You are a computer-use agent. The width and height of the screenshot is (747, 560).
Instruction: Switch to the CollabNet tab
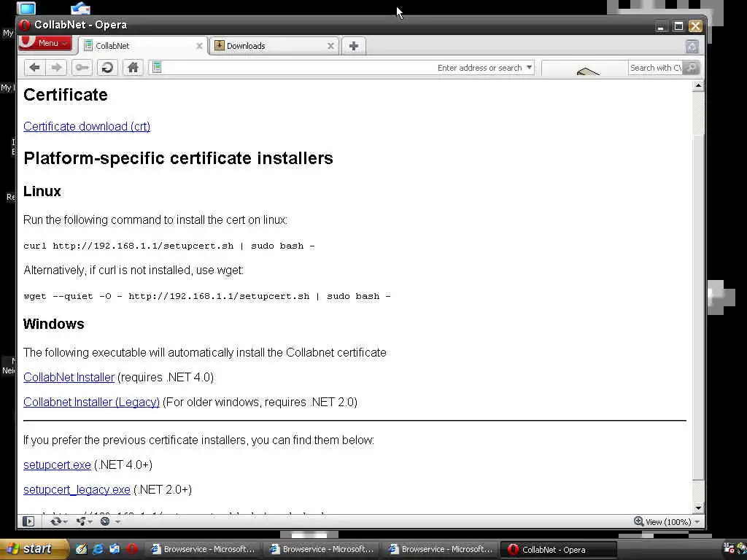click(143, 46)
